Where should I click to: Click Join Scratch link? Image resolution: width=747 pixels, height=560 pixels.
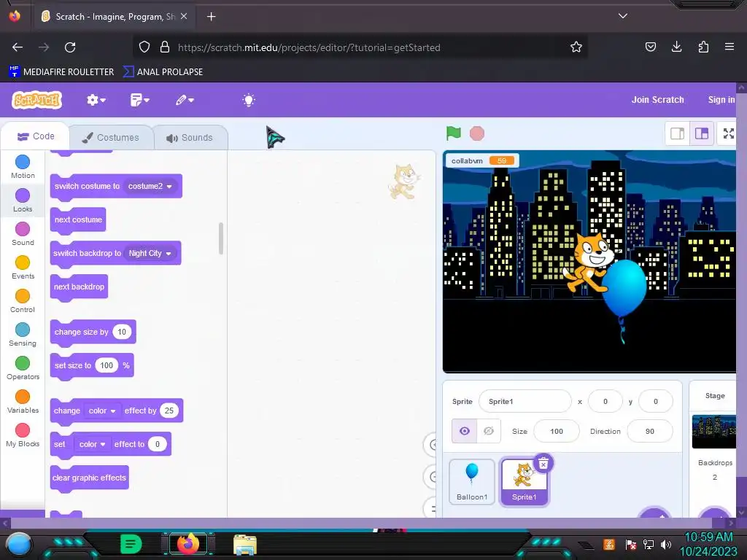pos(657,100)
